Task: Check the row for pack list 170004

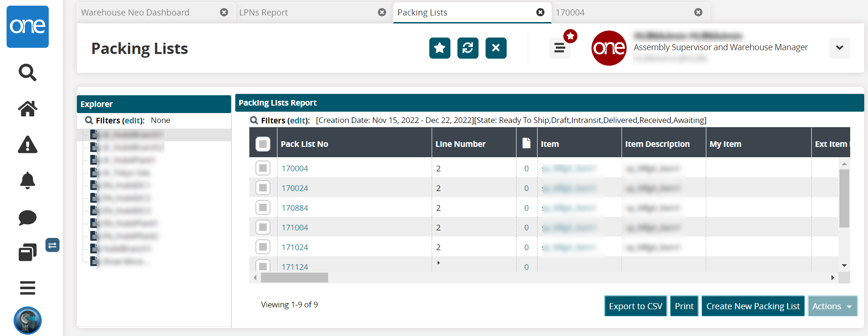Action: (263, 168)
